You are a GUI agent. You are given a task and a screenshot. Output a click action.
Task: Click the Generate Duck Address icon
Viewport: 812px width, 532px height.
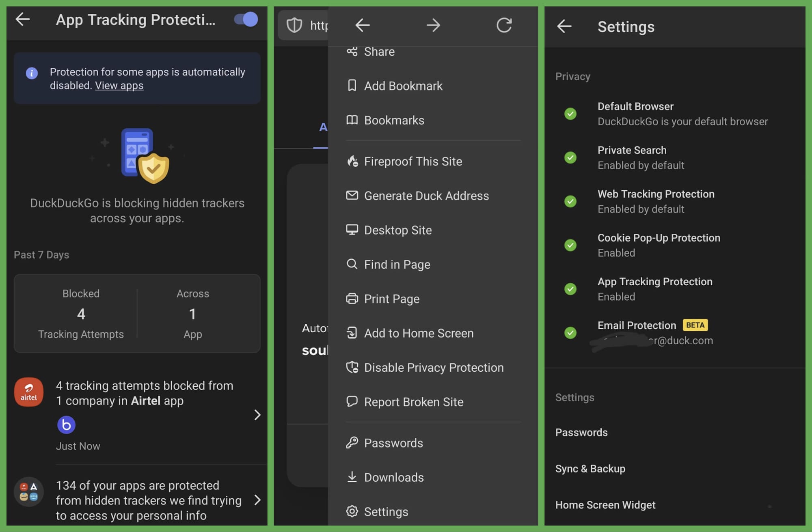click(352, 196)
